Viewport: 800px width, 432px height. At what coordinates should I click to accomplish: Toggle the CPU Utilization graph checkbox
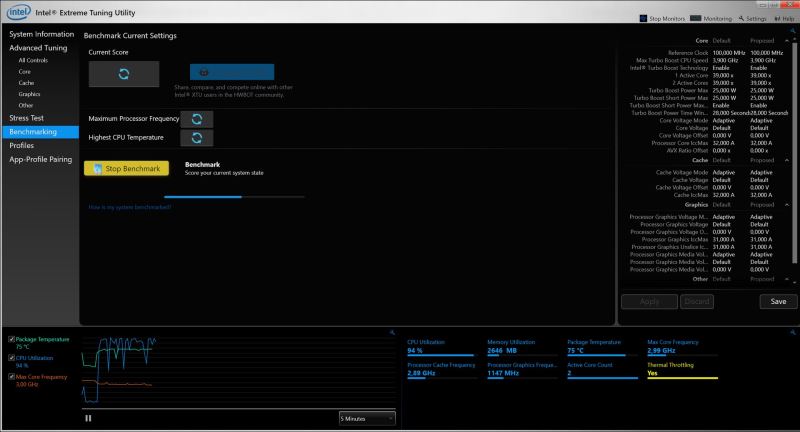click(11, 357)
